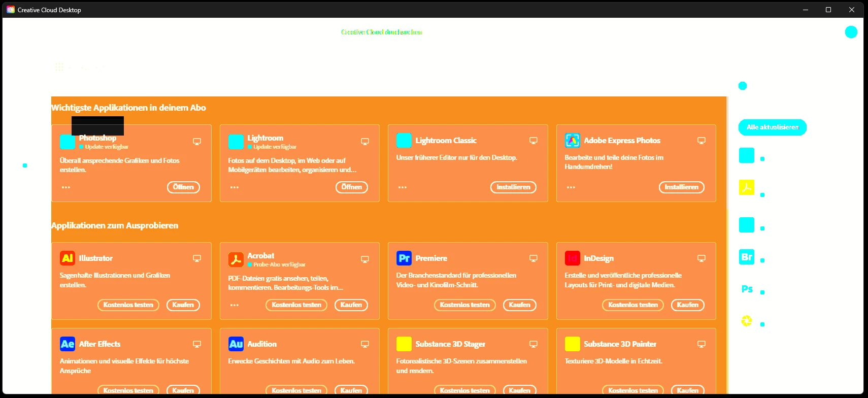The width and height of the screenshot is (868, 398).
Task: Click Kostenlos testen for InDesign
Action: (633, 305)
